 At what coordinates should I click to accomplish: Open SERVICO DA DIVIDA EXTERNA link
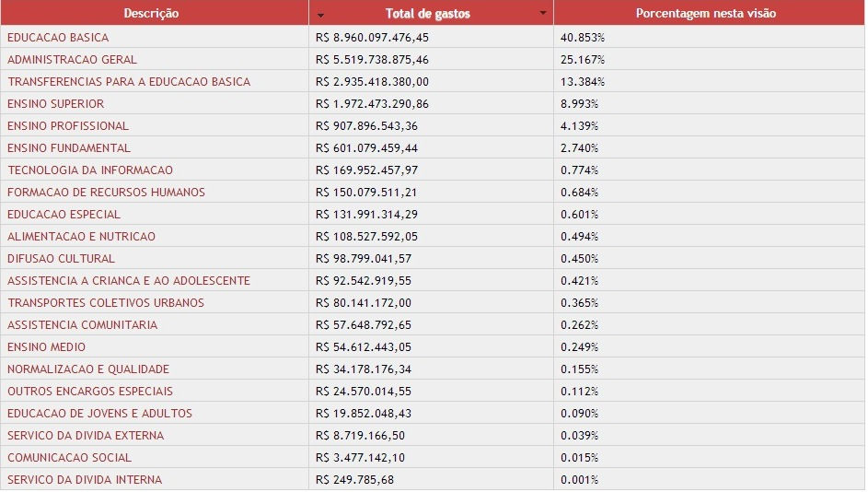(86, 436)
